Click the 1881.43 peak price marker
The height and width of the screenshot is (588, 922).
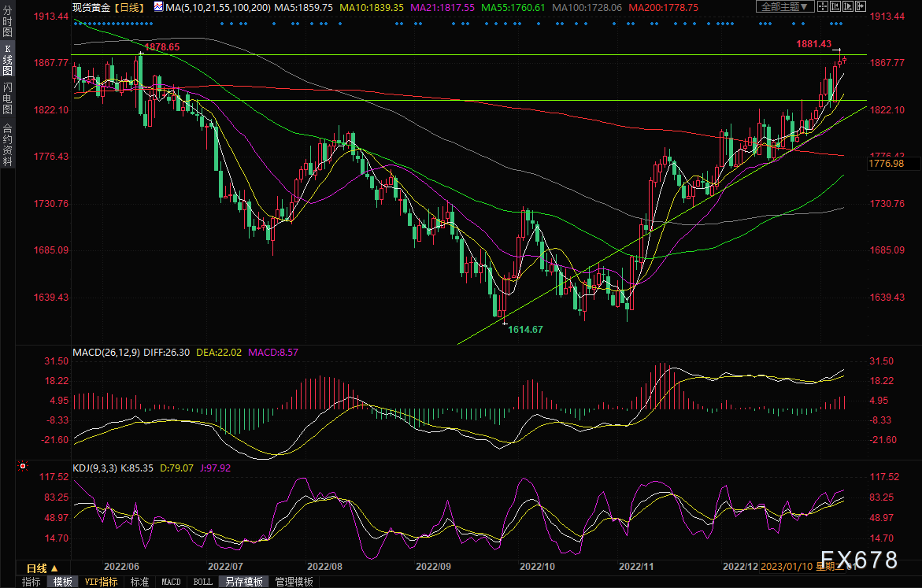tap(814, 44)
